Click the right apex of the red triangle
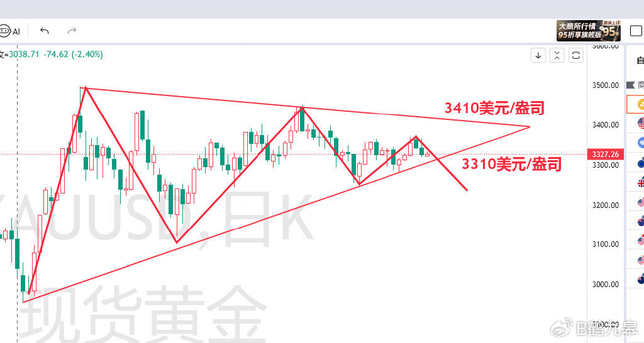Viewport: 644px width, 343px height. tap(529, 127)
